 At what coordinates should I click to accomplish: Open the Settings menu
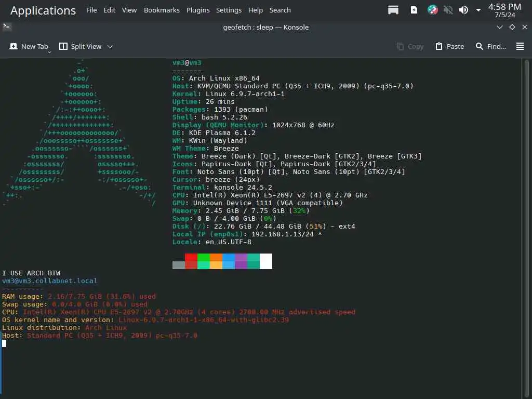229,10
